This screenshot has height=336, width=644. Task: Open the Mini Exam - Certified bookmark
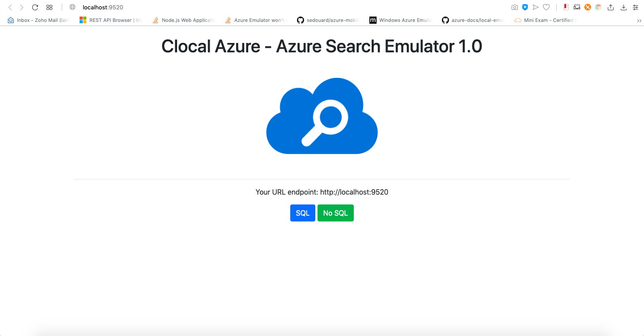click(x=546, y=20)
